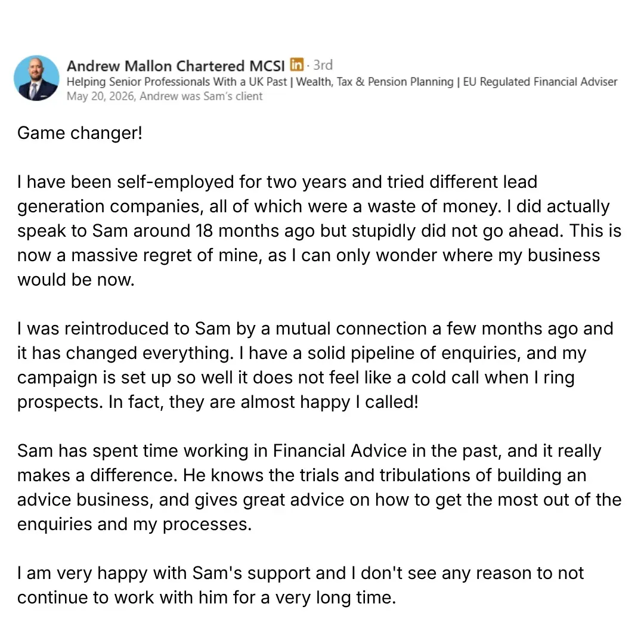This screenshot has width=644, height=644.
Task: Open the Andrew Mallon Chartered MCSI name link
Action: (x=176, y=66)
